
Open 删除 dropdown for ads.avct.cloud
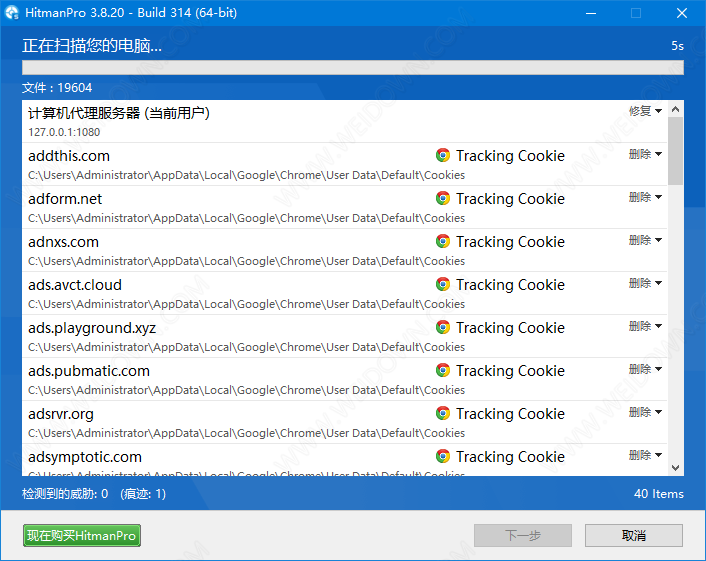645,283
